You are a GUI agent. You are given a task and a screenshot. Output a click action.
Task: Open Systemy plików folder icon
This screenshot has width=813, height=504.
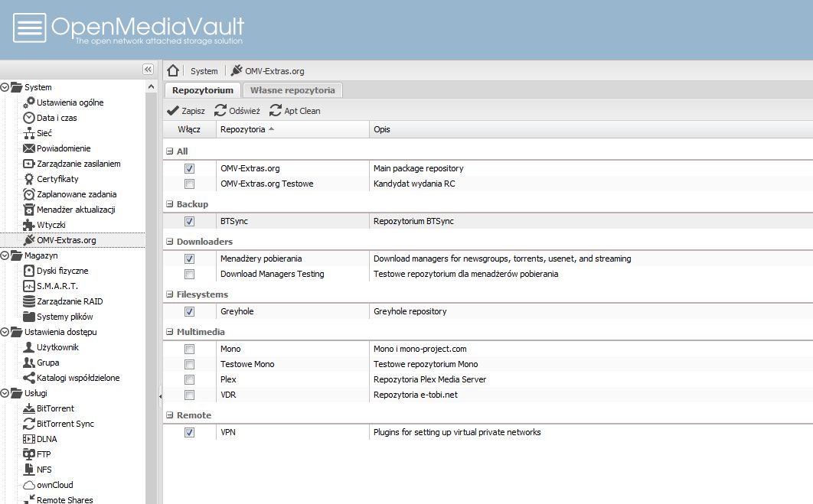point(29,317)
